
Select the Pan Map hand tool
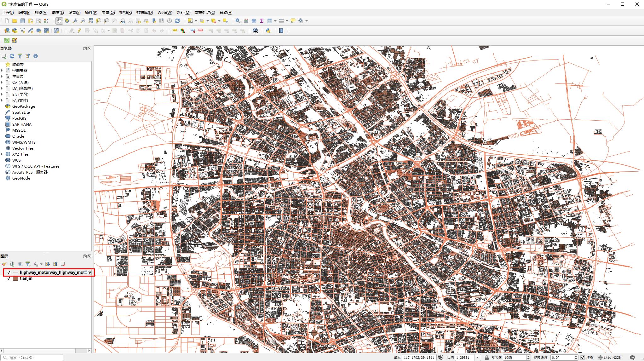click(59, 21)
